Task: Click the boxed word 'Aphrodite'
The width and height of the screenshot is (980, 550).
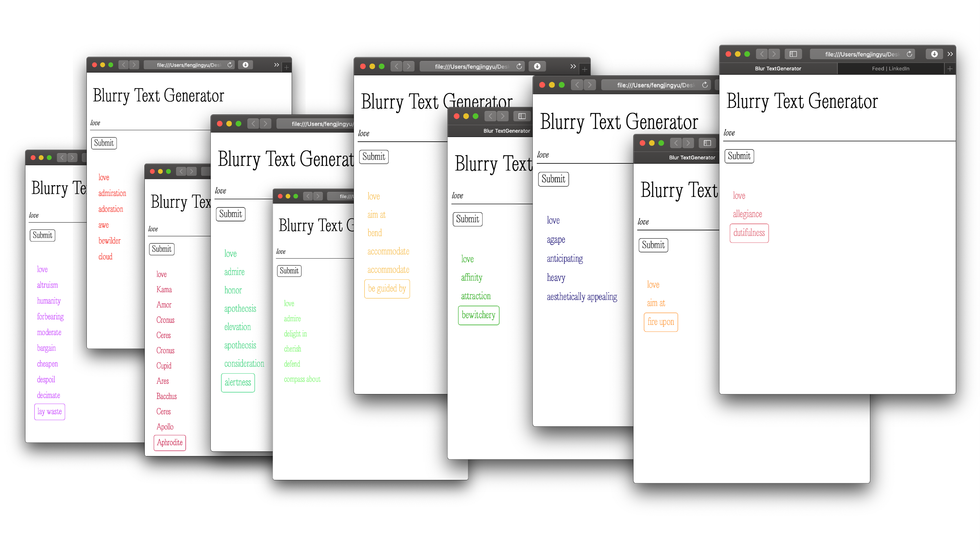Action: 170,443
